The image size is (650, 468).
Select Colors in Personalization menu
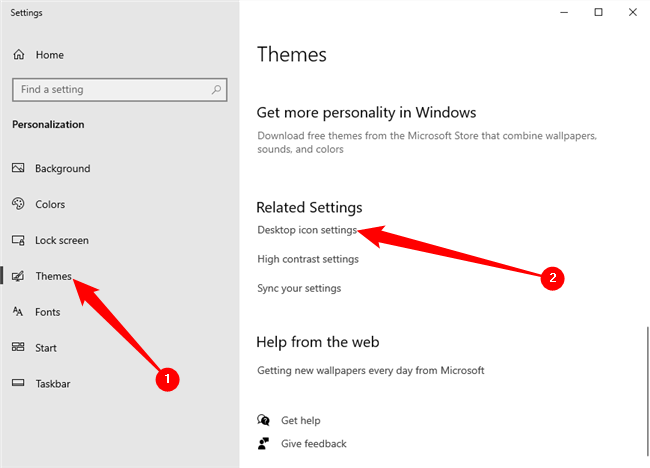(x=50, y=205)
